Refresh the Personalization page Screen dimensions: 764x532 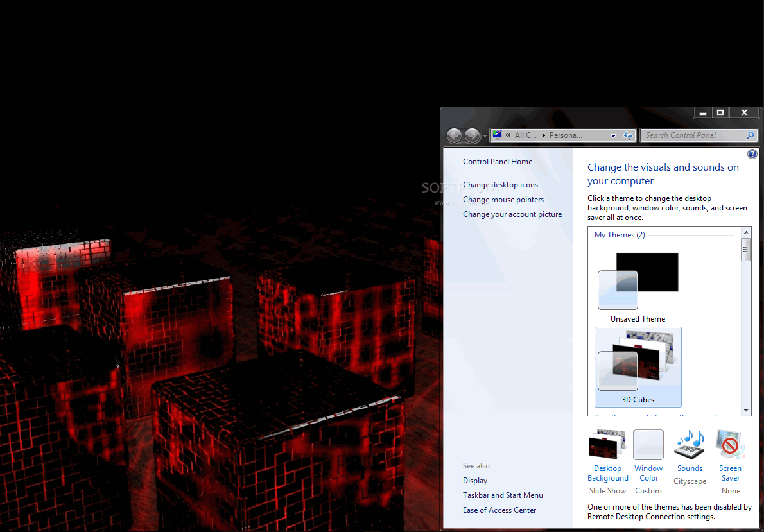[628, 135]
